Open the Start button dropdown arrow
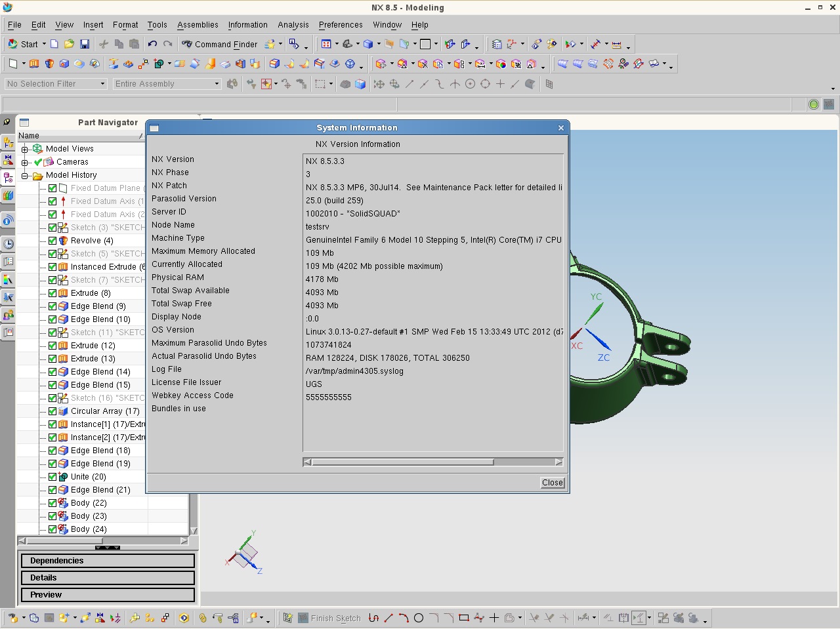This screenshot has width=840, height=629. point(44,45)
